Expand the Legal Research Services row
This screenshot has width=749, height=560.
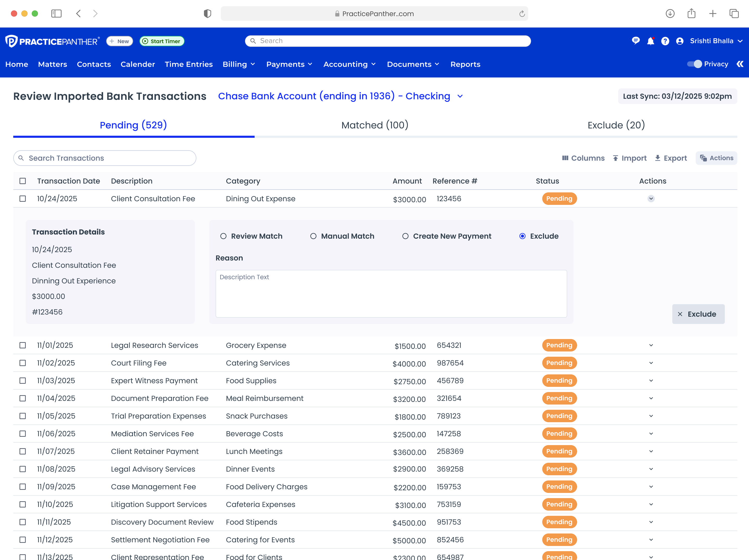click(x=651, y=345)
